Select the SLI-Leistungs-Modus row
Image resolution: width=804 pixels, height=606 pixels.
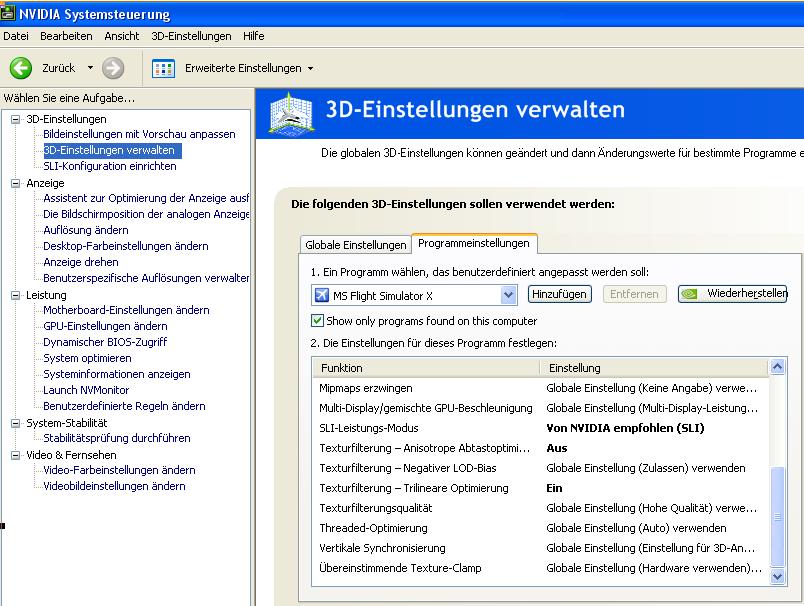coord(540,428)
